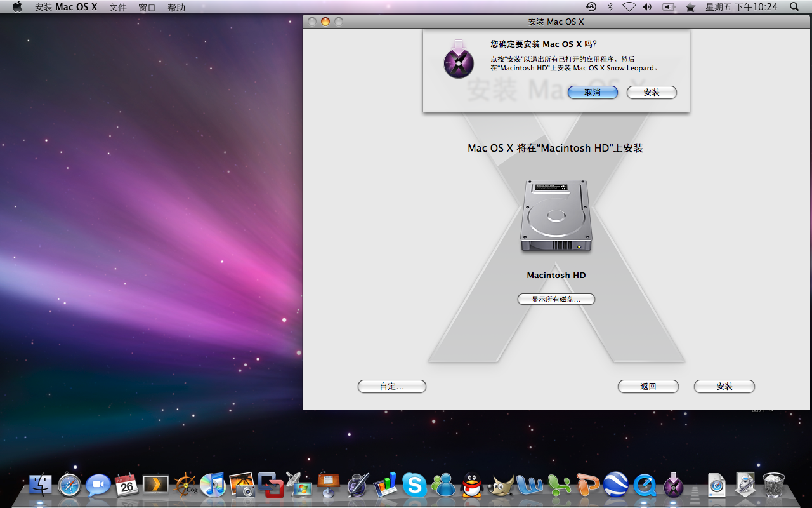Click 取消 in the confirmation sheet

pyautogui.click(x=593, y=93)
